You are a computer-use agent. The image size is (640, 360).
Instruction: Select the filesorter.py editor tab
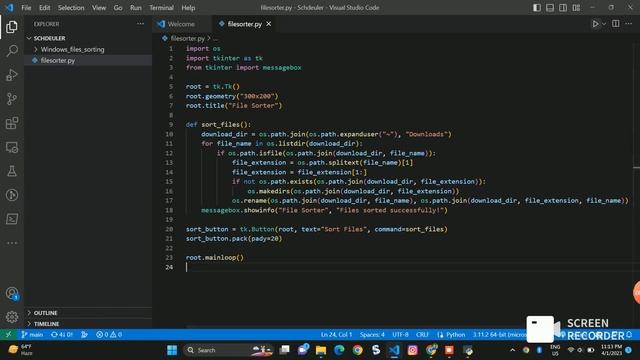[244, 24]
